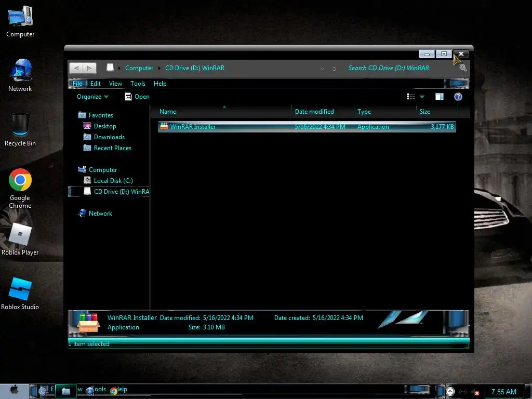Select the Recycle Bin desktop icon
The width and height of the screenshot is (532, 399).
(x=20, y=130)
